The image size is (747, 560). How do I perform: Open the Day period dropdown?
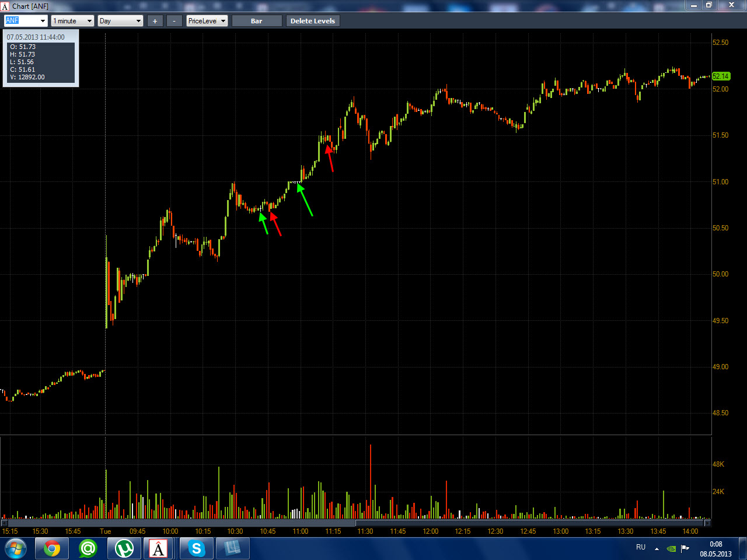coord(120,20)
